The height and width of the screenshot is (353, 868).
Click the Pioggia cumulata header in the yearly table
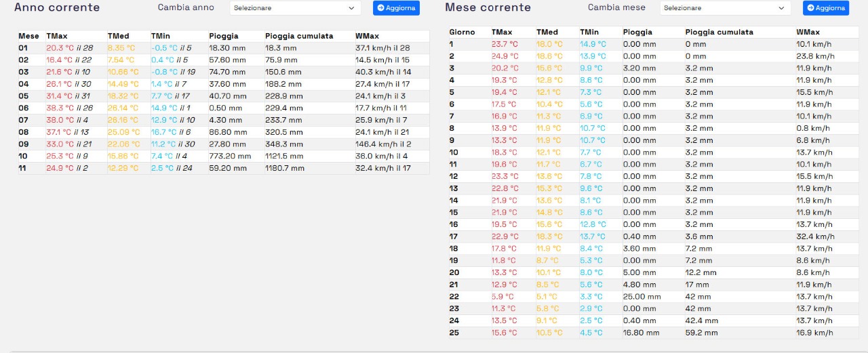[299, 36]
